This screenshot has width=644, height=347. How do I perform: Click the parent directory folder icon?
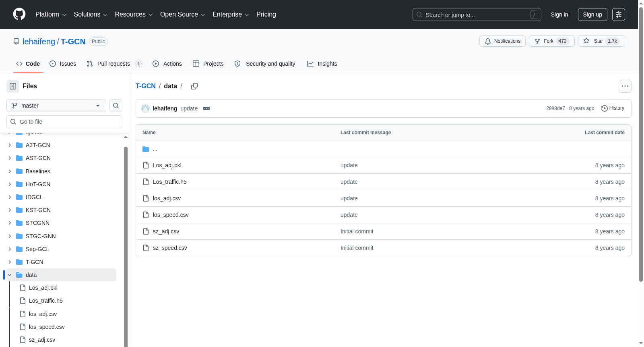146,149
